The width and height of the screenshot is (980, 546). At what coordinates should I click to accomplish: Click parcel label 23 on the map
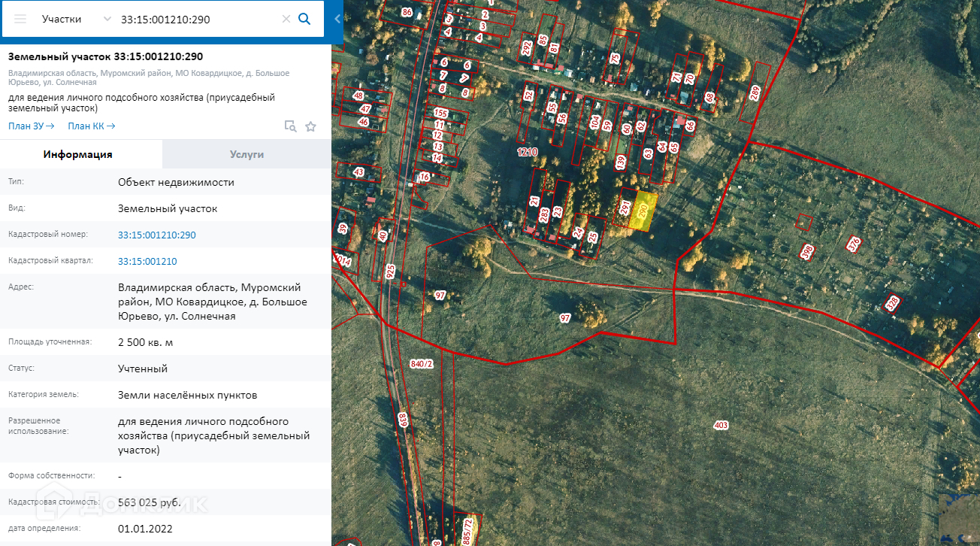[557, 212]
